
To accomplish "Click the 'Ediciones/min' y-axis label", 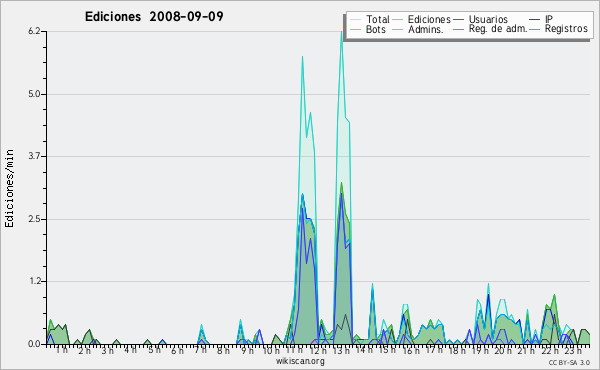I will [x=9, y=188].
